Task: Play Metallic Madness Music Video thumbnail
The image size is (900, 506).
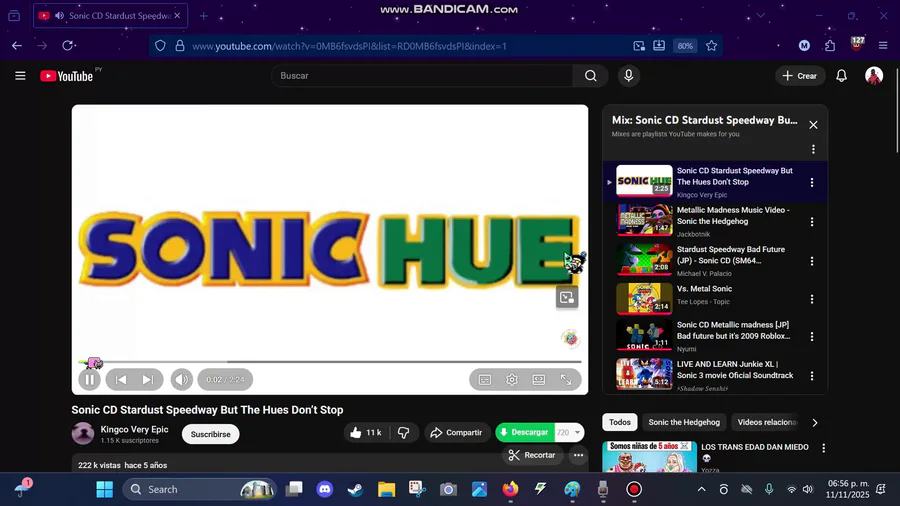Action: pyautogui.click(x=644, y=220)
